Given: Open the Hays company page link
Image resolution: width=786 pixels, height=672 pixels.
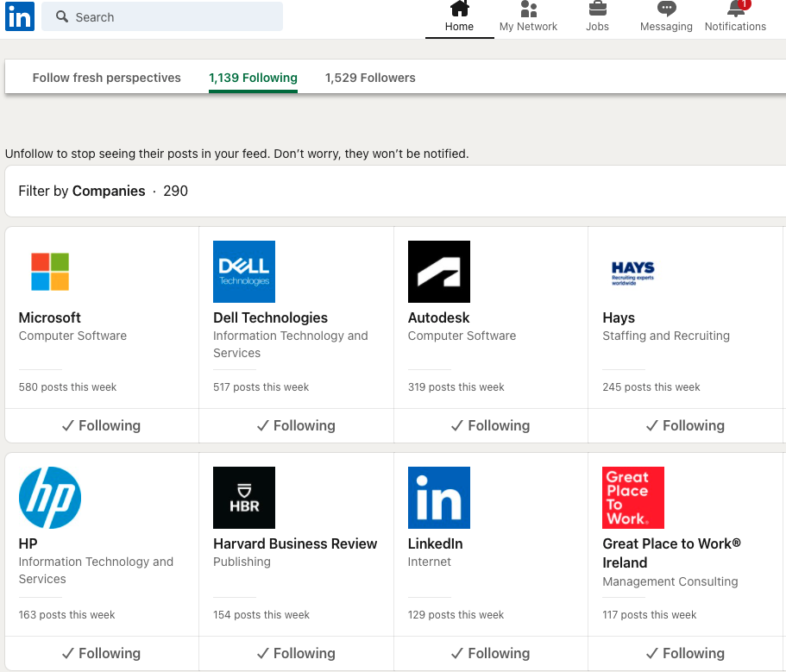Looking at the screenshot, I should 619,317.
